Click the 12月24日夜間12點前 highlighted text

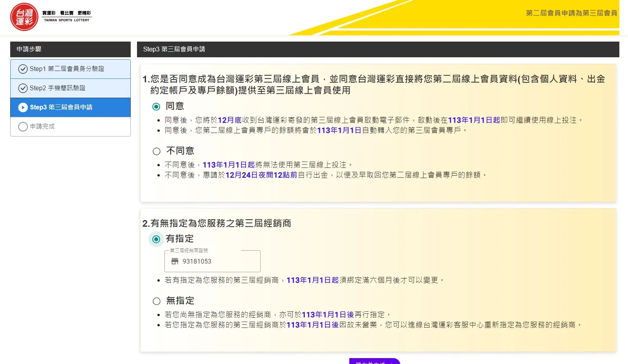pos(261,175)
